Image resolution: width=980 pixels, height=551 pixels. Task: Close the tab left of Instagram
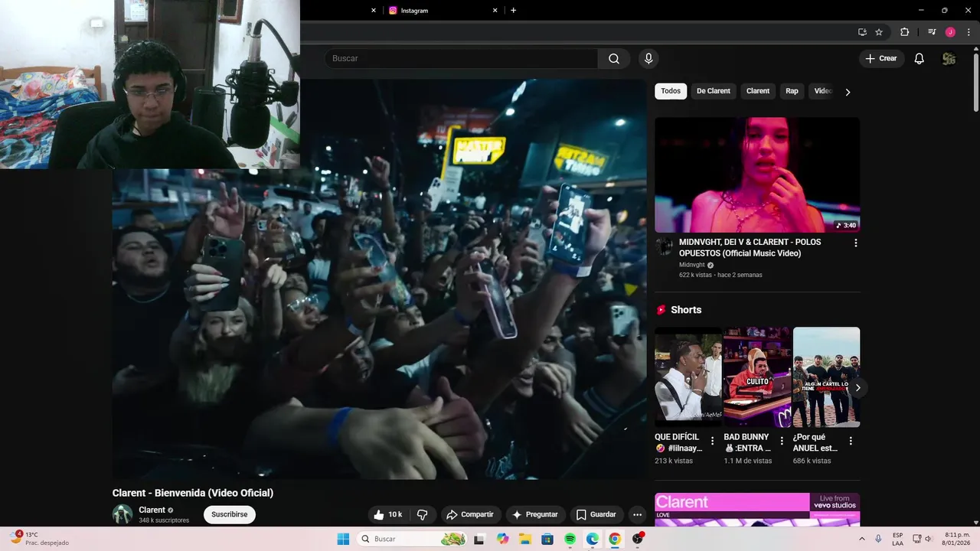tap(374, 11)
